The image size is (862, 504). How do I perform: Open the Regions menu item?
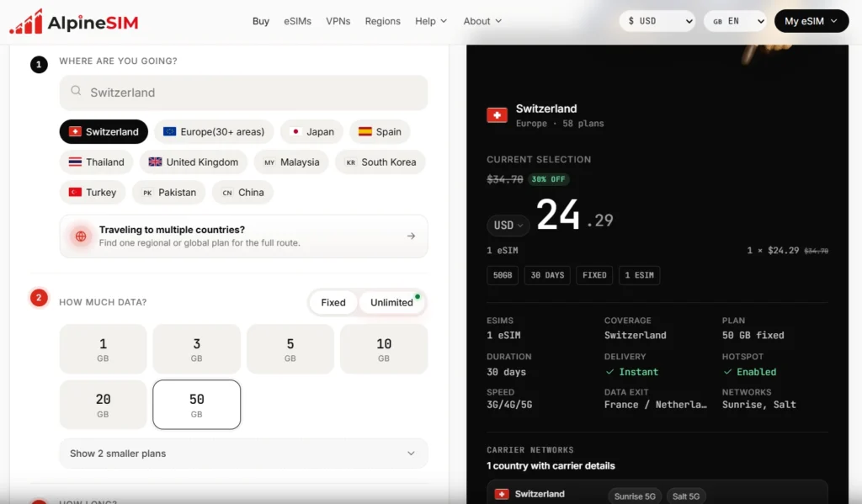click(383, 21)
